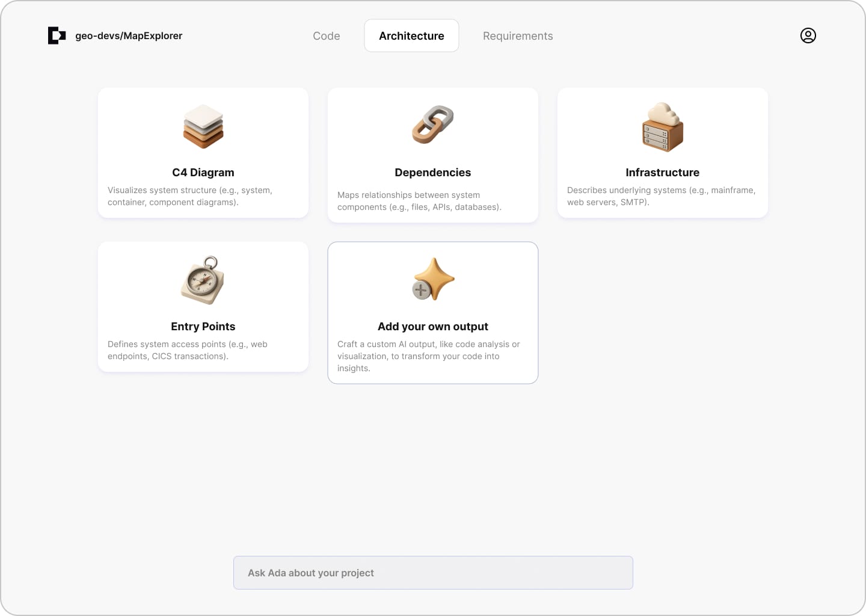
Task: Switch to the Code tab
Action: (327, 36)
